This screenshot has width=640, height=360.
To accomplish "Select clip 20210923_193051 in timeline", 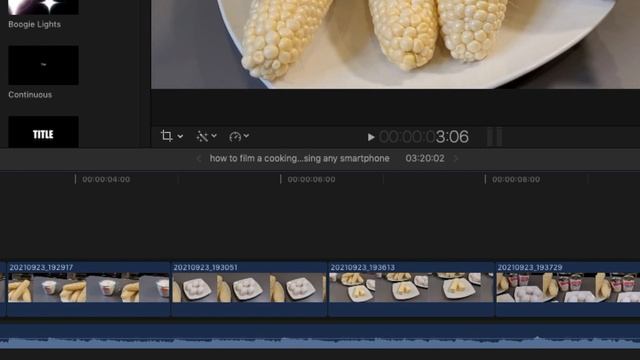I will pyautogui.click(x=249, y=289).
